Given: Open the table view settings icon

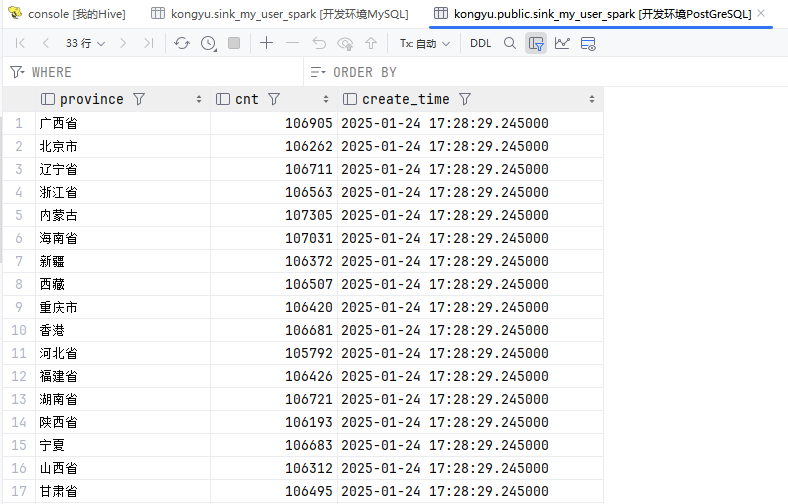Looking at the screenshot, I should [x=588, y=43].
